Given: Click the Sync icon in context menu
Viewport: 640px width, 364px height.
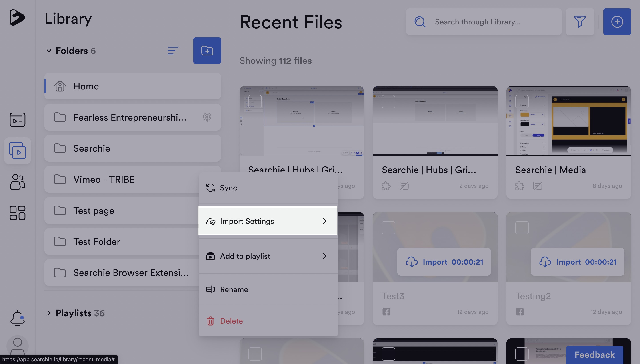Looking at the screenshot, I should [210, 188].
